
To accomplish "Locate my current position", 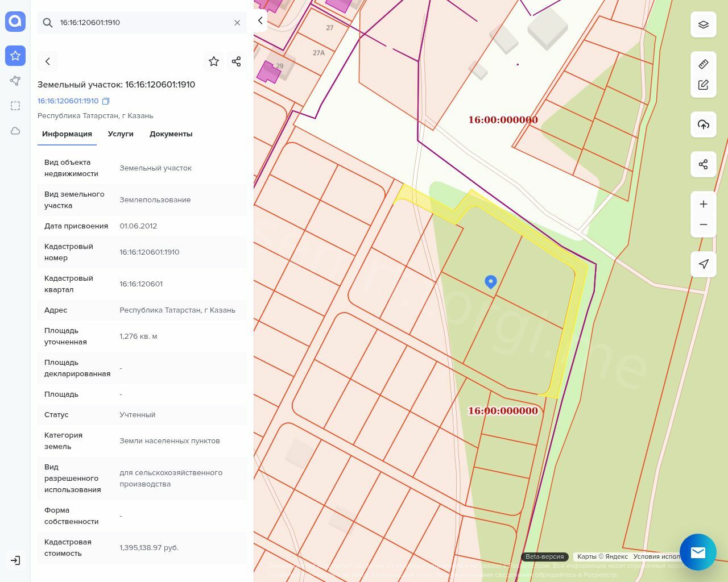I will tap(704, 264).
